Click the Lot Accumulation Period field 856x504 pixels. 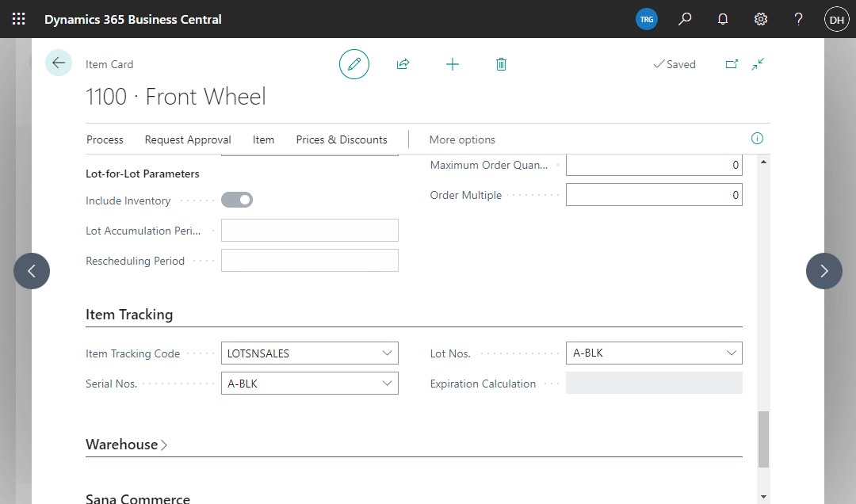(x=310, y=231)
